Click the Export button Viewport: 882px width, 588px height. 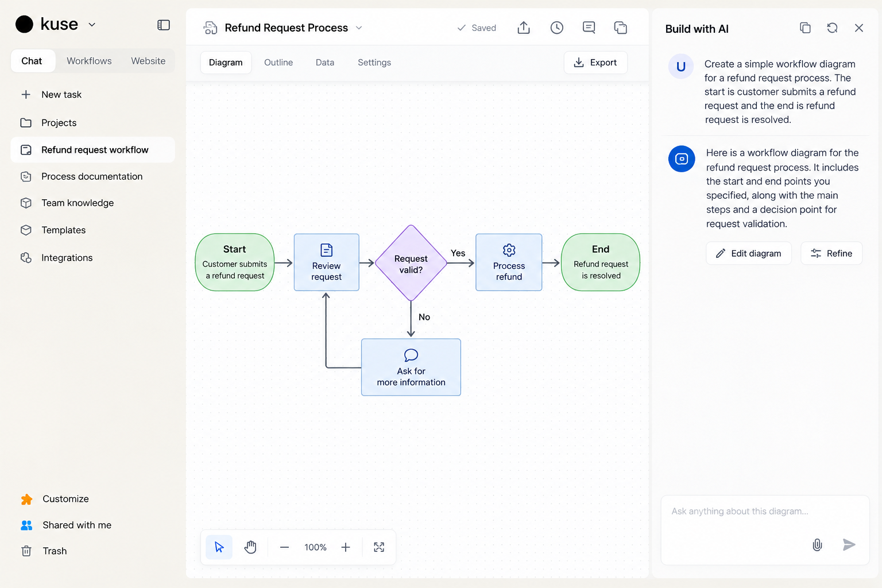(595, 63)
